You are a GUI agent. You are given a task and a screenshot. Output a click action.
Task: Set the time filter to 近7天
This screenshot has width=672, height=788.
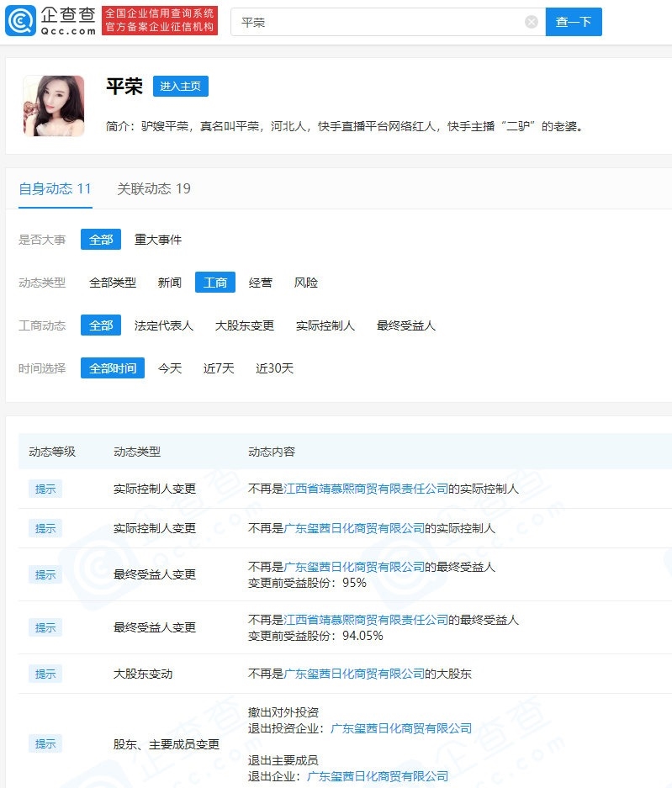[219, 368]
